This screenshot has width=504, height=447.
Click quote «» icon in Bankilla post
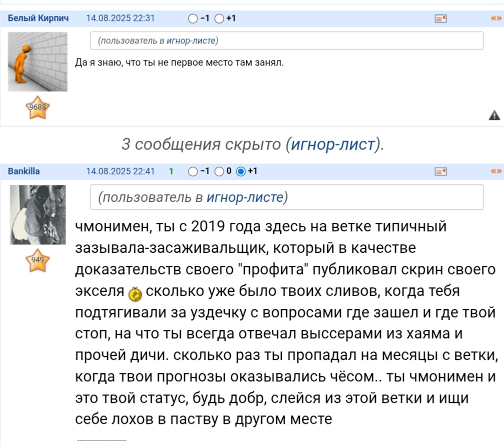tap(496, 171)
